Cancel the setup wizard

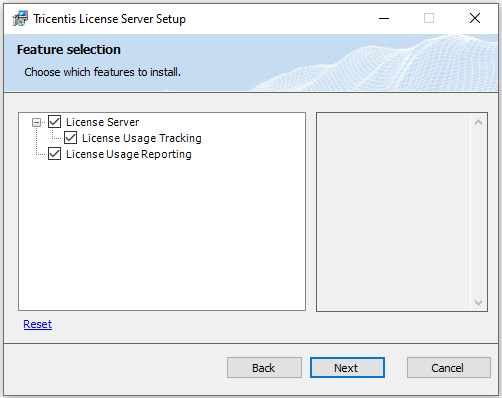coord(449,368)
